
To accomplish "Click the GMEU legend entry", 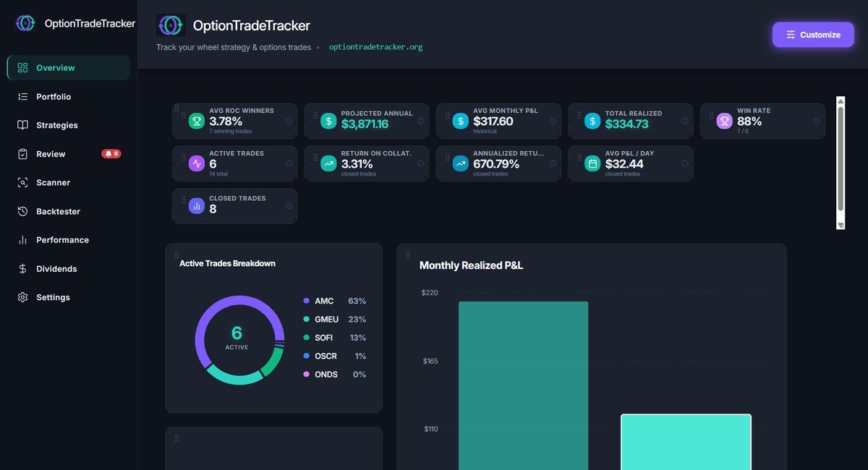I will point(335,320).
